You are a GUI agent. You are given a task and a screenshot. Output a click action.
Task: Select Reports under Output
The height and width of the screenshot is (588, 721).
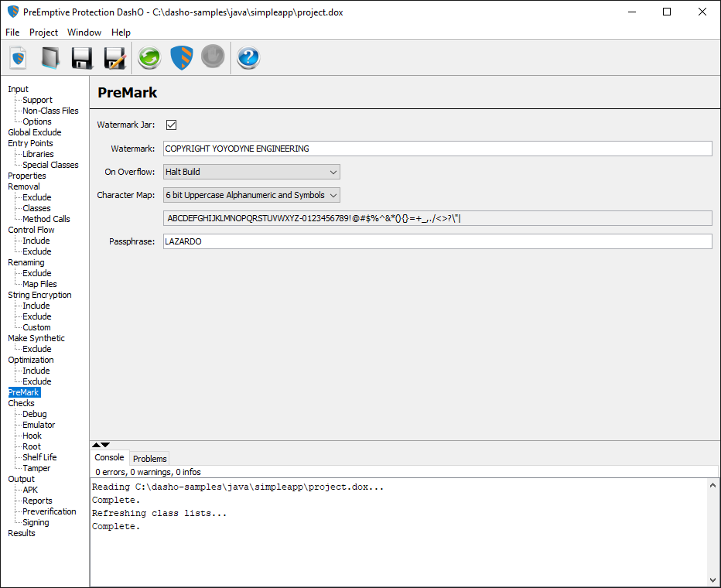(x=37, y=501)
